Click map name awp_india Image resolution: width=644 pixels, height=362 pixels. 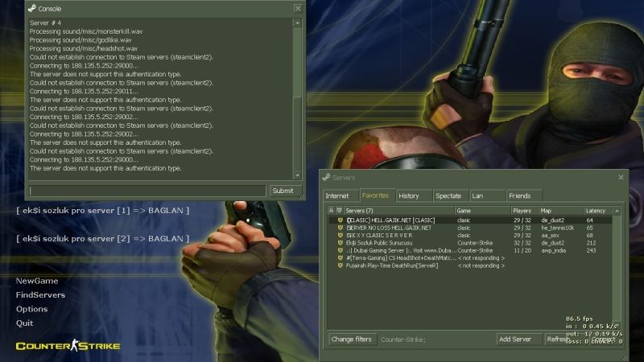click(x=553, y=250)
